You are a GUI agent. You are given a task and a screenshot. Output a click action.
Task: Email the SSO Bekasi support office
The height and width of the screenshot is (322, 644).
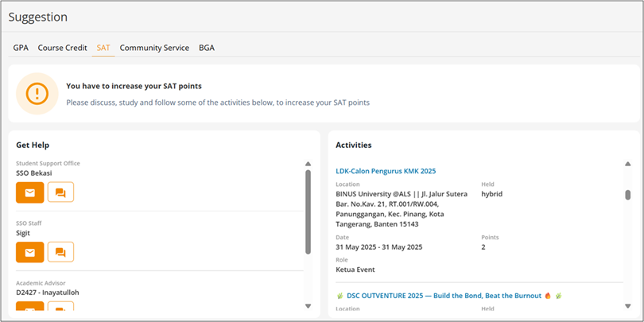[x=30, y=192]
